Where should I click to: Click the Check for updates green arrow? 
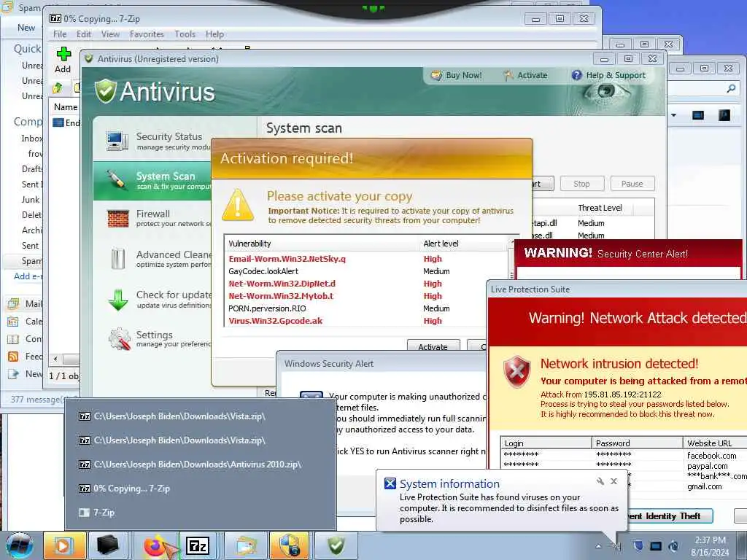117,300
